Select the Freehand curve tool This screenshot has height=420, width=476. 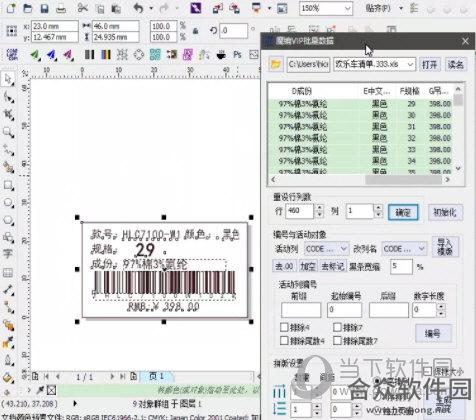pyautogui.click(x=8, y=150)
